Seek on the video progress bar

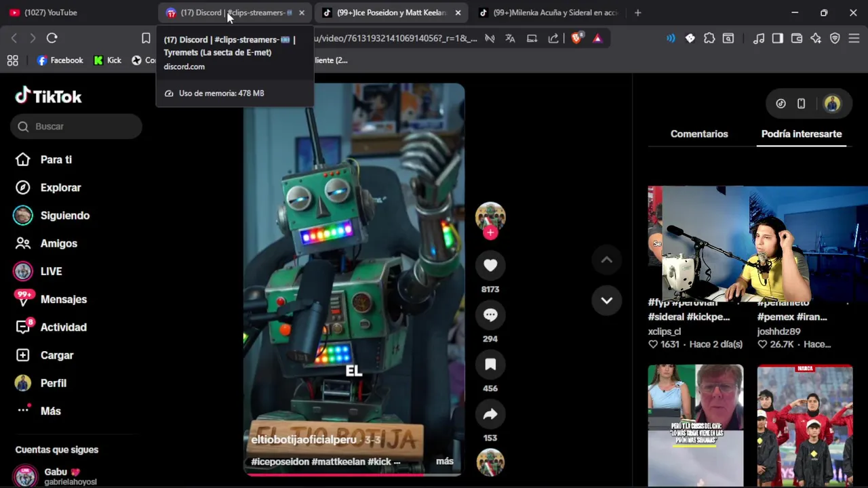(354, 474)
